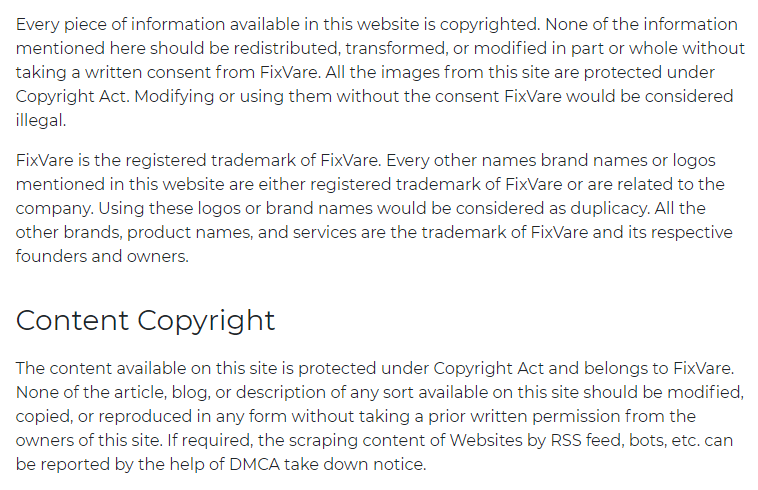Click the word "Modifying" after Copyright Act

[x=174, y=97]
